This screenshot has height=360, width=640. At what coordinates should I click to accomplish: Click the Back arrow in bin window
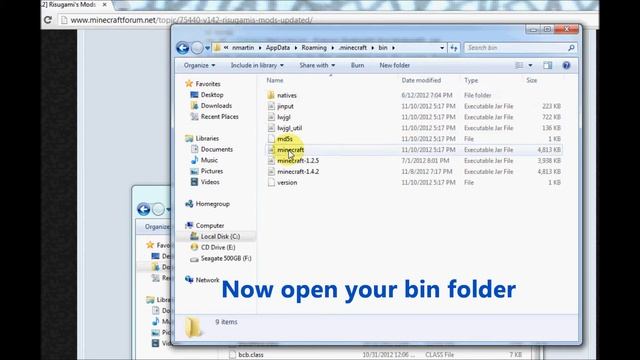tap(182, 48)
